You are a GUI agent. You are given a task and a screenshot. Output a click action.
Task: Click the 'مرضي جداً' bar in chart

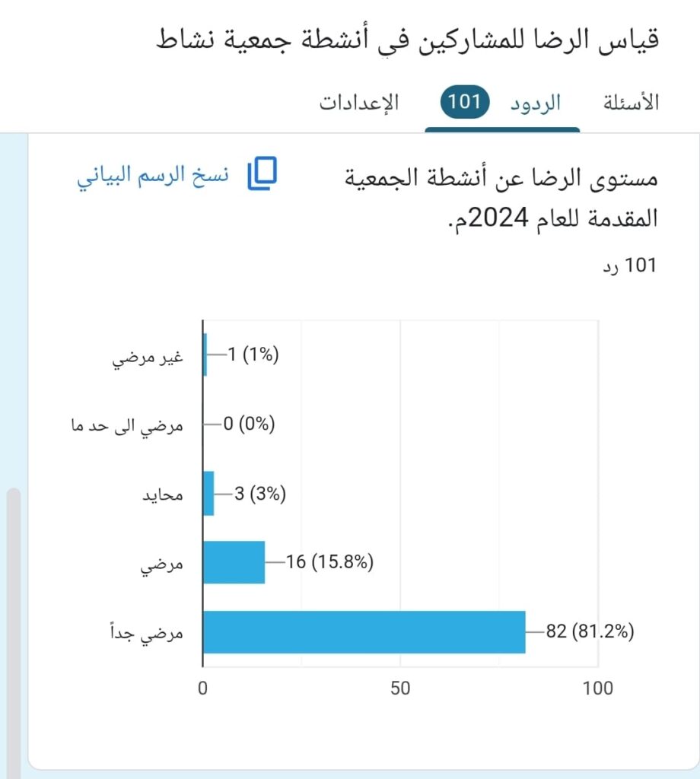point(364,632)
